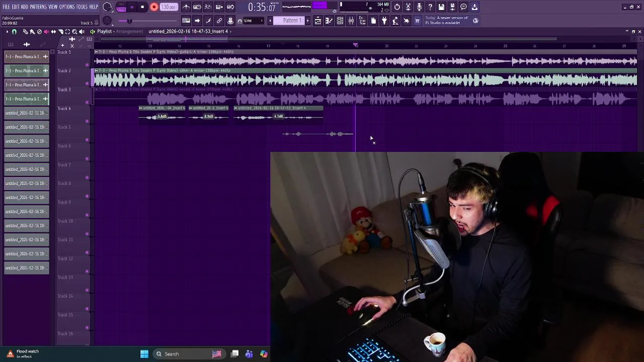Open the project picker file icon
644x362 pixels.
(x=373, y=21)
